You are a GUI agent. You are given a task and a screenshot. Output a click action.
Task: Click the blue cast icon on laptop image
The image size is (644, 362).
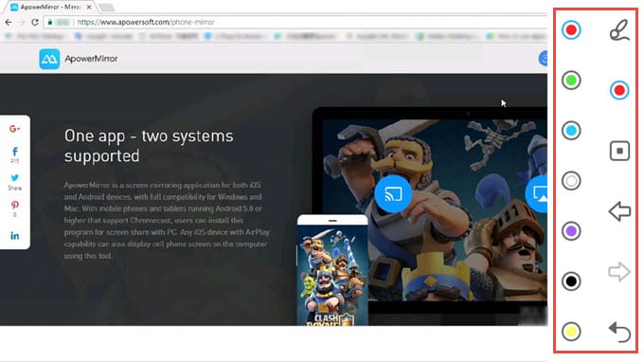tap(393, 194)
